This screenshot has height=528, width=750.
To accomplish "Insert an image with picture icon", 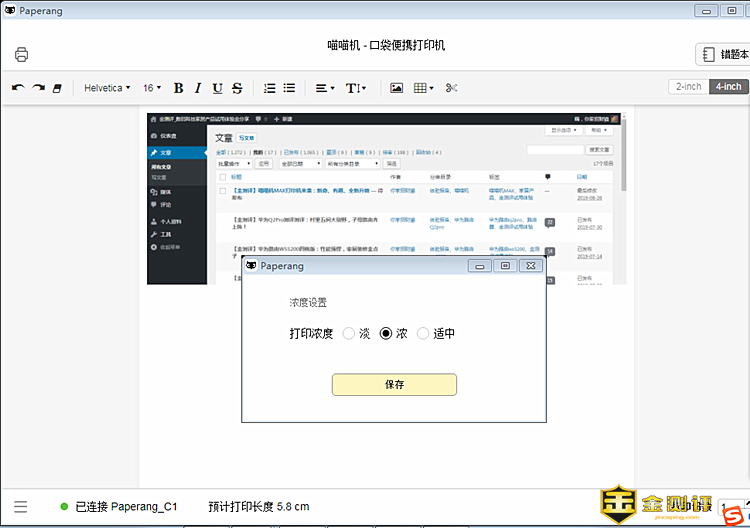I will 397,88.
